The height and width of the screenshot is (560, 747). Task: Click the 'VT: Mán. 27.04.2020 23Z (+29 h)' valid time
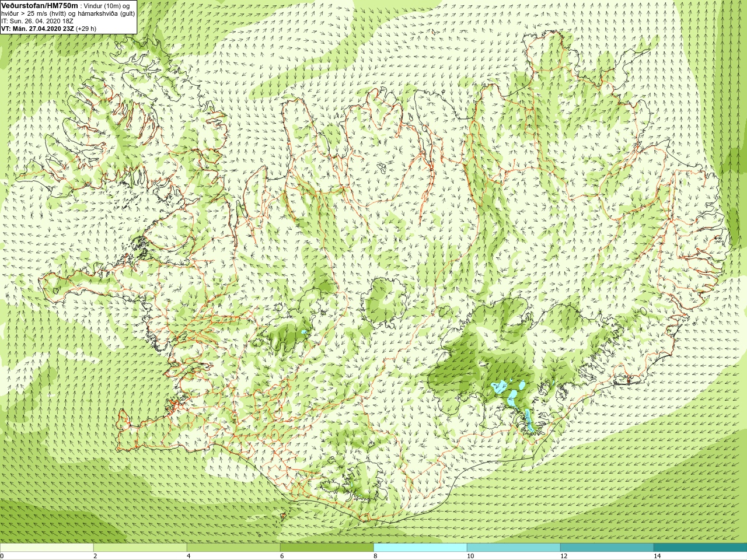point(48,28)
